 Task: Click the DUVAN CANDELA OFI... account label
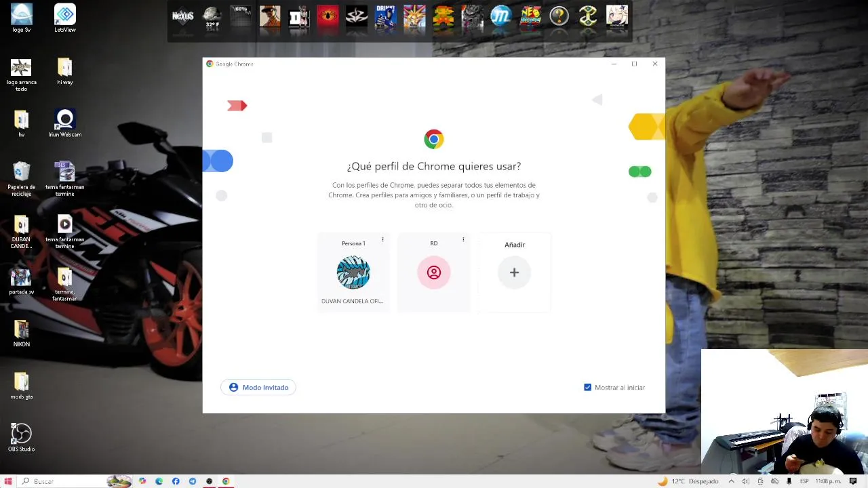(x=352, y=301)
